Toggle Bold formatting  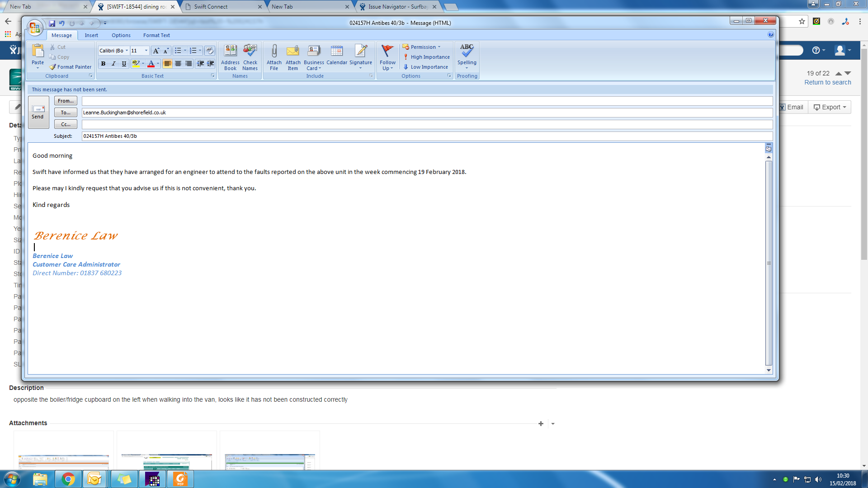[103, 64]
